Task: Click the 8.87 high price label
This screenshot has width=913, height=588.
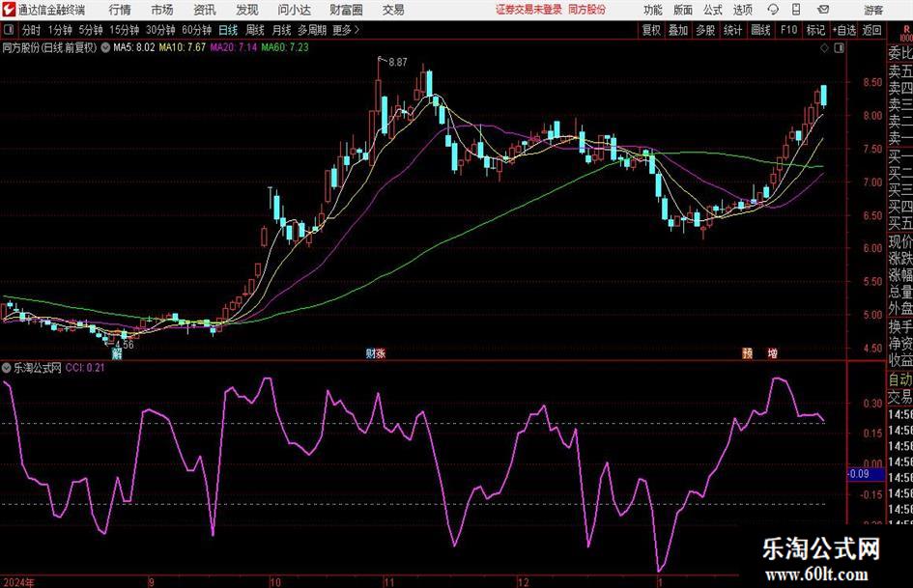Action: click(x=398, y=62)
